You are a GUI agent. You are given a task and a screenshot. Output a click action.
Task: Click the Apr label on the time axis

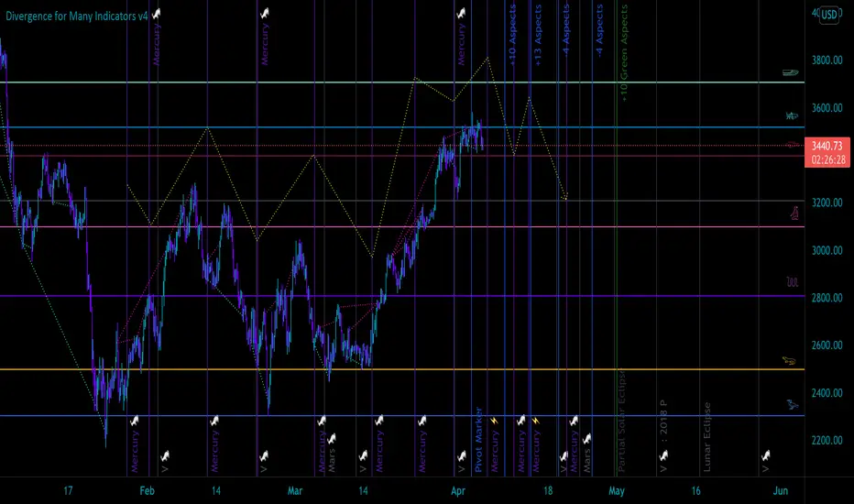[458, 490]
